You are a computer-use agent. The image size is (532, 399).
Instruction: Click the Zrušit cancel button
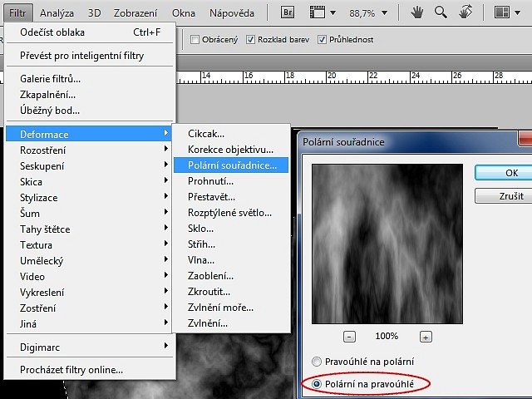505,196
